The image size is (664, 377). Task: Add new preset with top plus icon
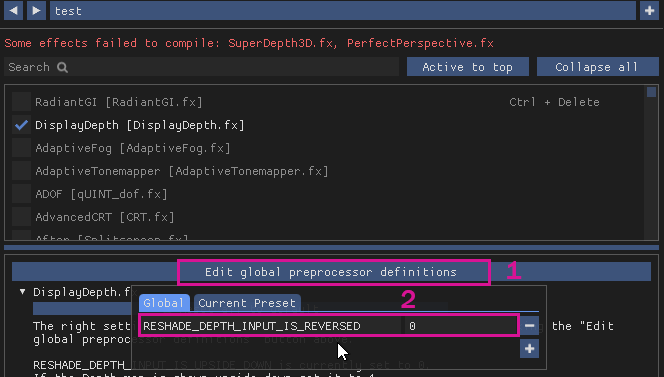[x=650, y=11]
